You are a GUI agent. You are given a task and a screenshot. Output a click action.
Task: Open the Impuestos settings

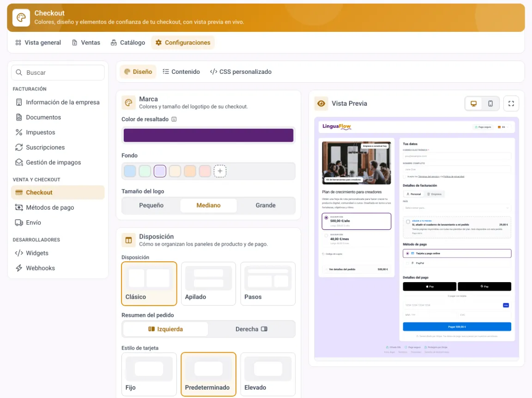pos(58,133)
